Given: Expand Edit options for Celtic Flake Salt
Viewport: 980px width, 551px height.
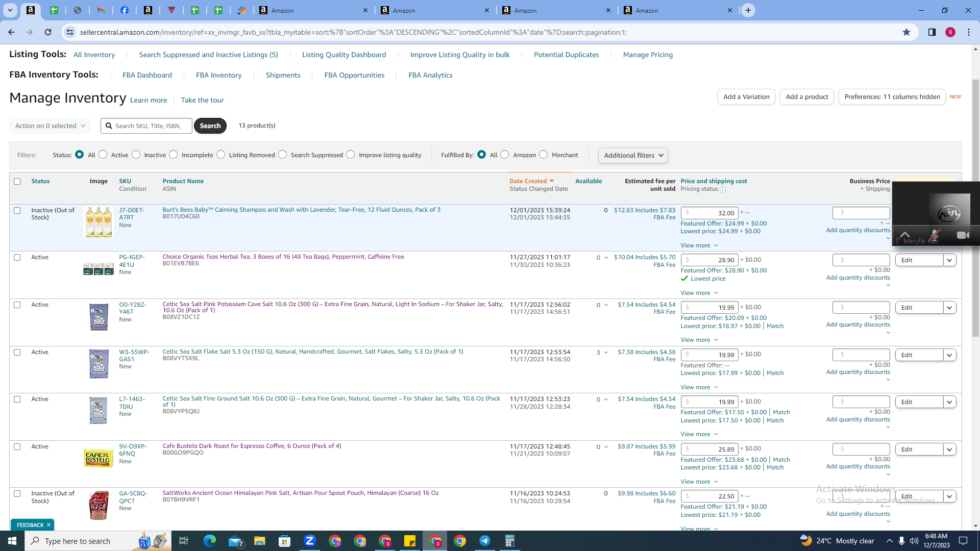Looking at the screenshot, I should click(x=949, y=355).
